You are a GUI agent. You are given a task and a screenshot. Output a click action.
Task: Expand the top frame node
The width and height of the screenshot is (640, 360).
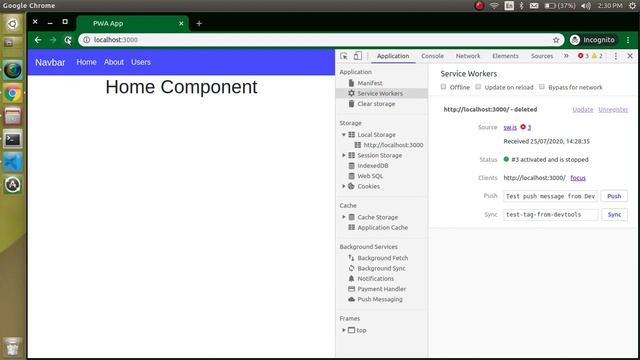click(344, 330)
